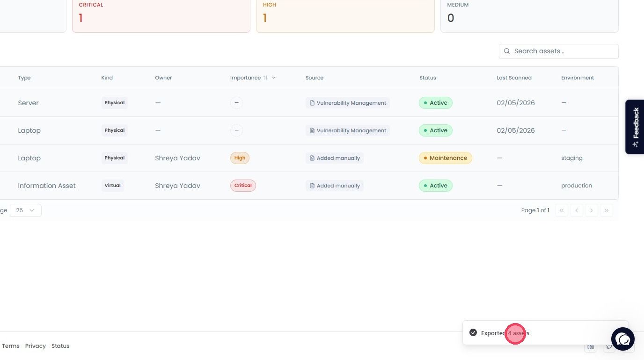Click the checkmark icon in export toast
This screenshot has width=644, height=360.
[x=473, y=332]
